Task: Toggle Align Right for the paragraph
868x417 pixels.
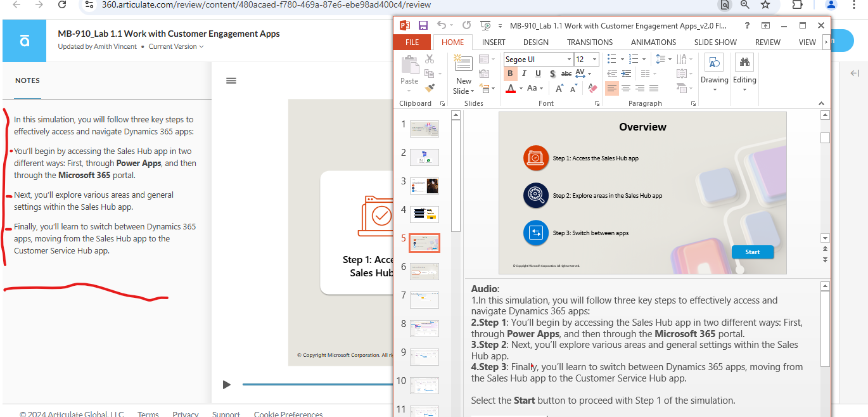Action: click(640, 88)
